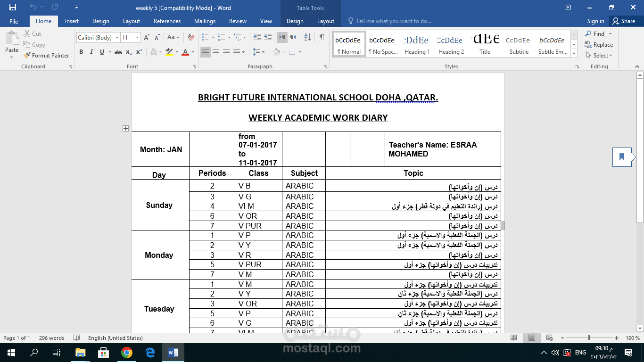The width and height of the screenshot is (644, 362).
Task: Toggle Print Layout view in status bar
Action: (x=531, y=338)
